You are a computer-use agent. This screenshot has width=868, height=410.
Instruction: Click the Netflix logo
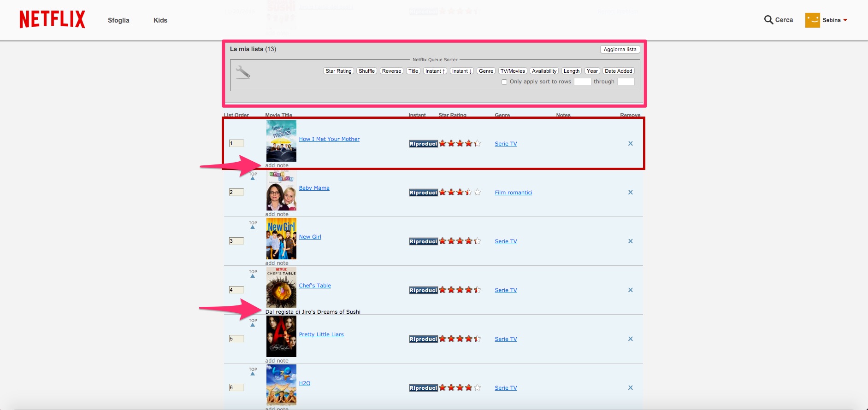pos(52,20)
